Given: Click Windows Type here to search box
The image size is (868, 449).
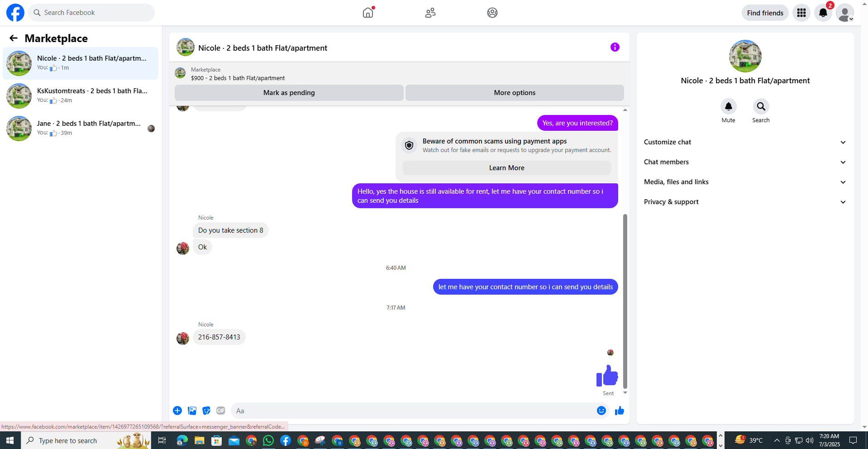Looking at the screenshot, I should [x=86, y=440].
